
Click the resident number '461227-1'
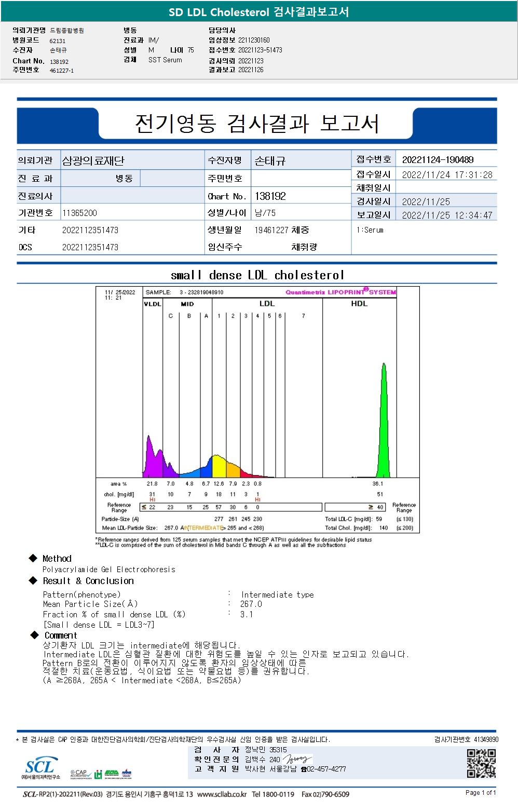tap(62, 71)
